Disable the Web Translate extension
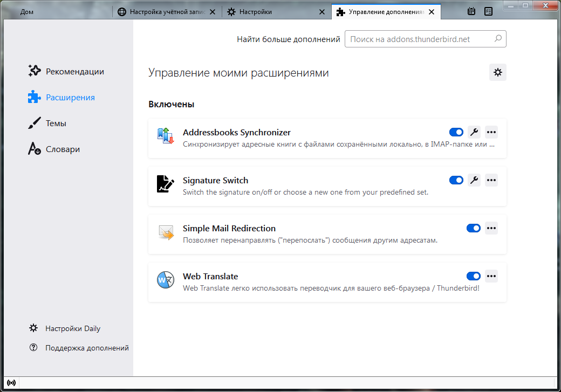Viewport: 561px width, 392px height. click(x=473, y=276)
